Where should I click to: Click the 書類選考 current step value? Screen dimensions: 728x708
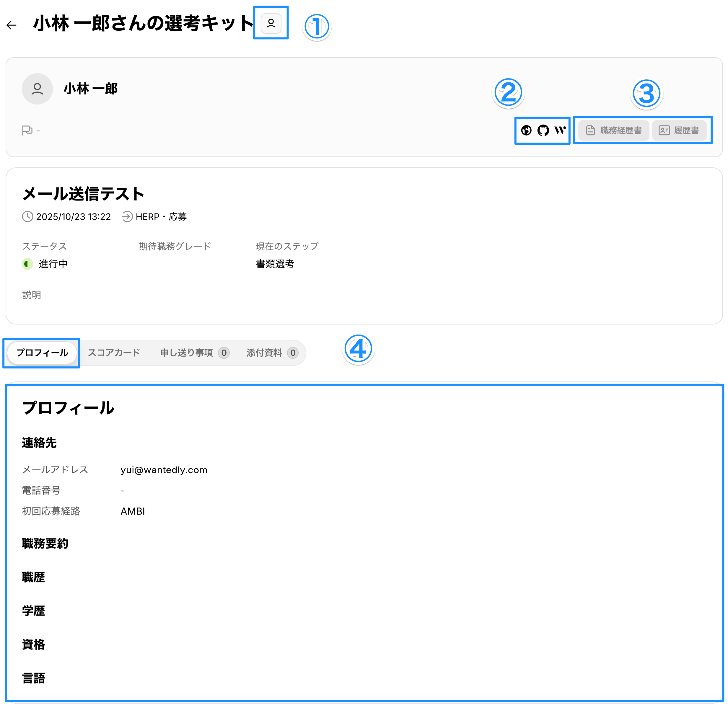(275, 264)
